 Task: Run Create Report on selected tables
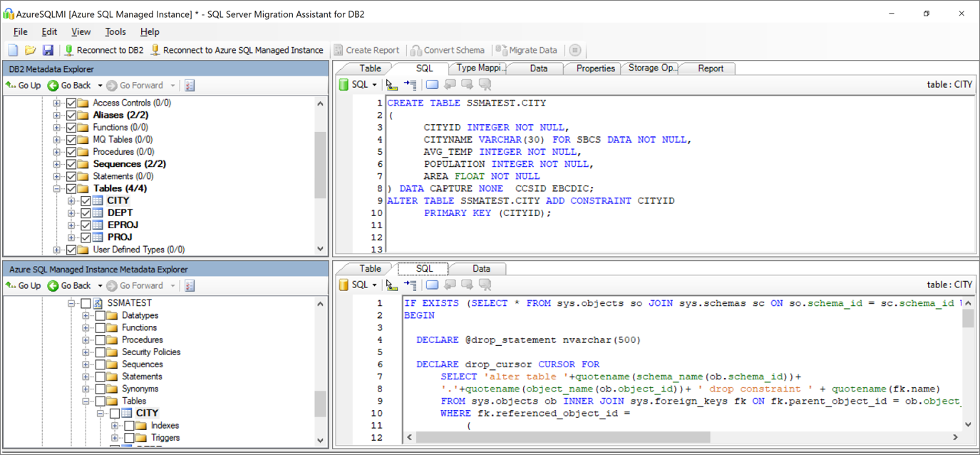(x=367, y=50)
